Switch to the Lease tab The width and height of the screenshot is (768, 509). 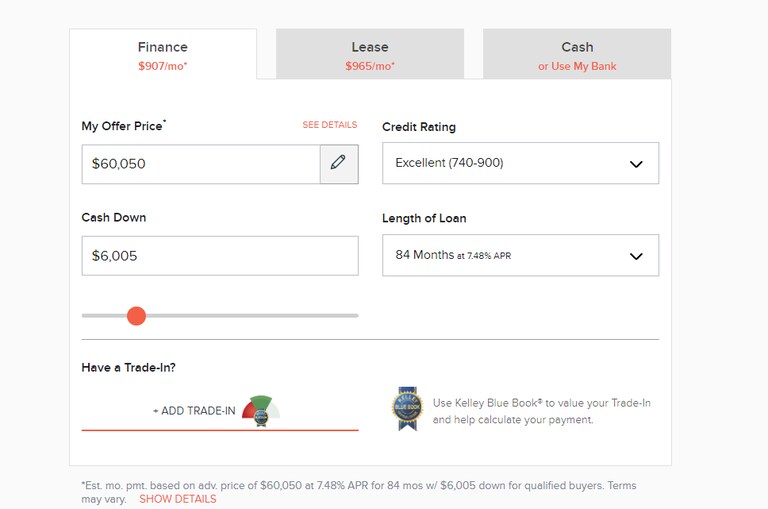click(x=370, y=55)
